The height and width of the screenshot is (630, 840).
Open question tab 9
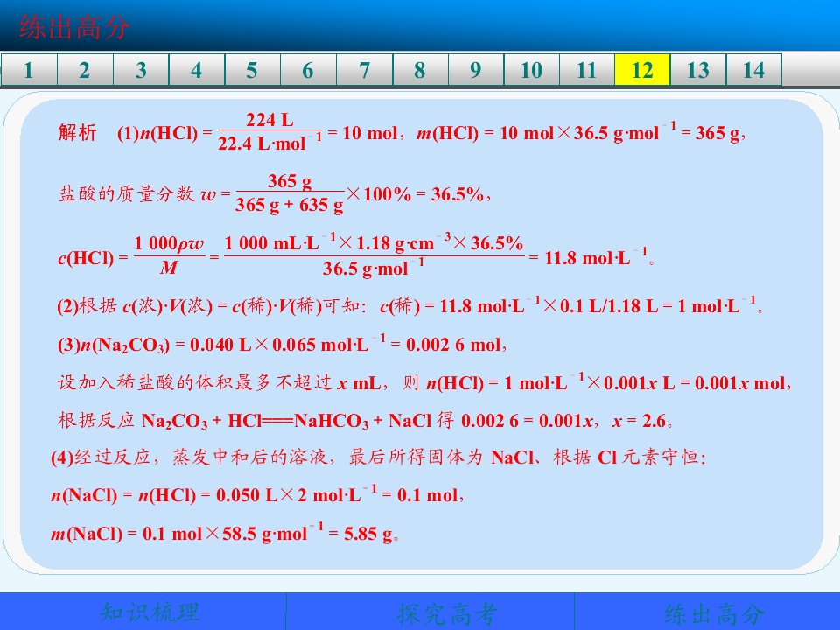tap(476, 70)
